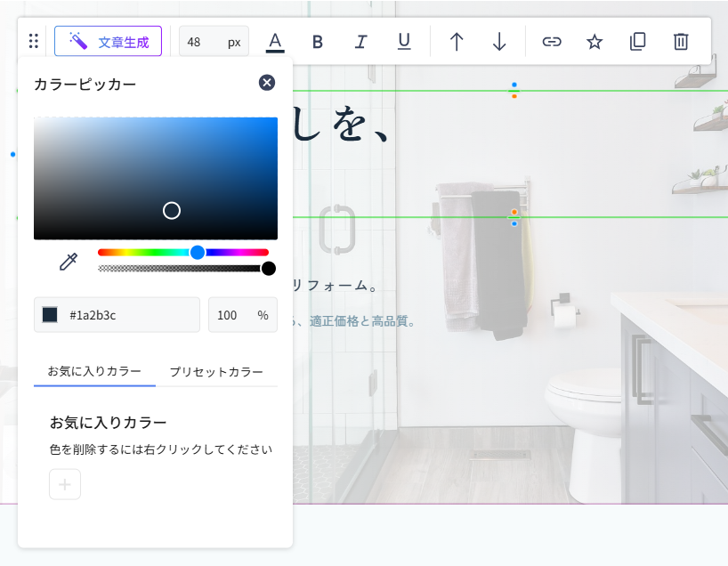
Task: Delete the element with trash icon
Action: [681, 42]
